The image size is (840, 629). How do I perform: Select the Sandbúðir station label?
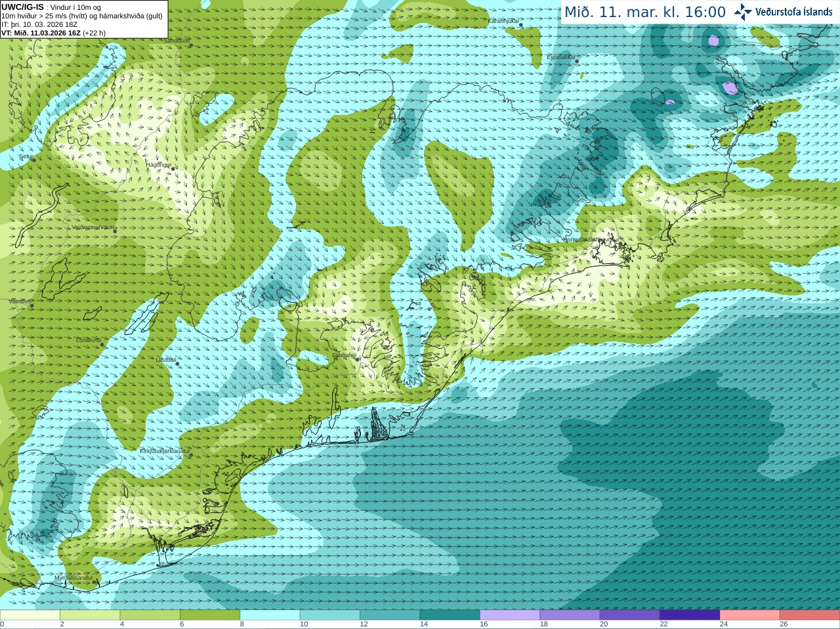pyautogui.click(x=176, y=41)
